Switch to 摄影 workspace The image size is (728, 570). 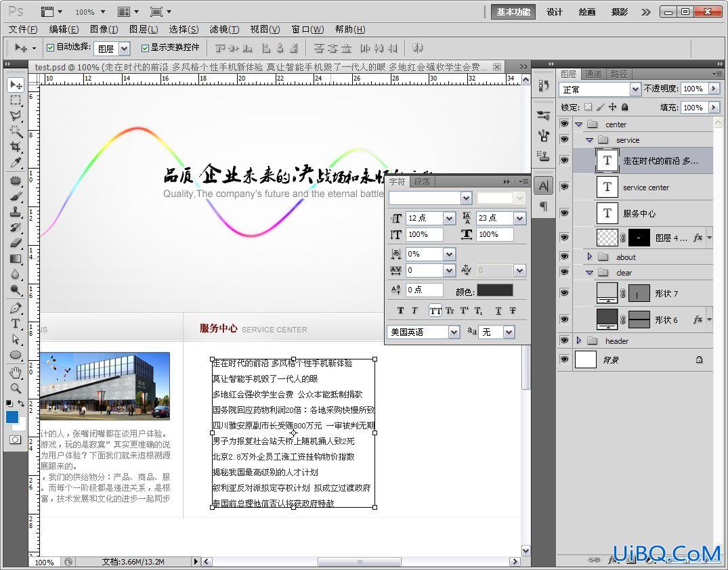pyautogui.click(x=620, y=12)
